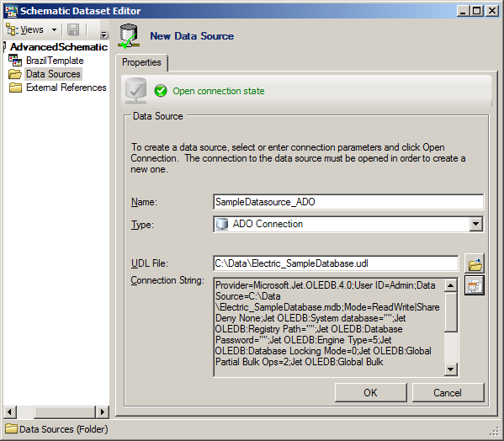Click the Save disk icon in toolbar
The image size is (504, 441).
click(x=73, y=30)
